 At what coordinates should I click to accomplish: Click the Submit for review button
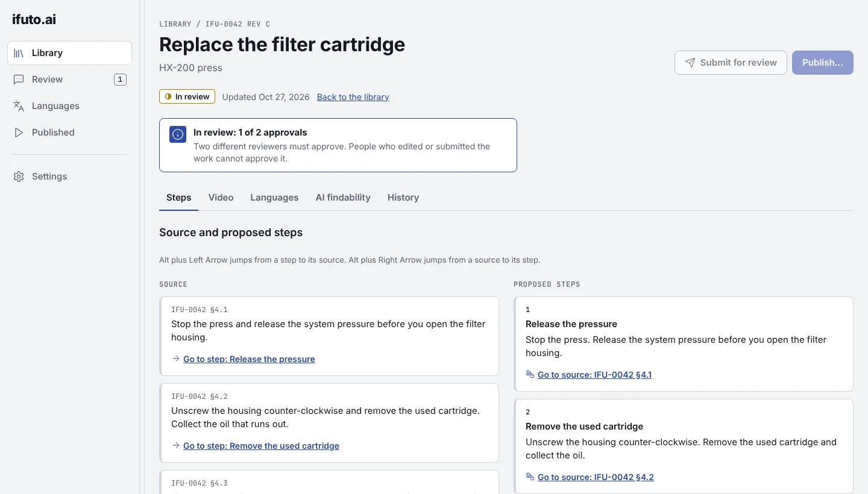coord(731,63)
